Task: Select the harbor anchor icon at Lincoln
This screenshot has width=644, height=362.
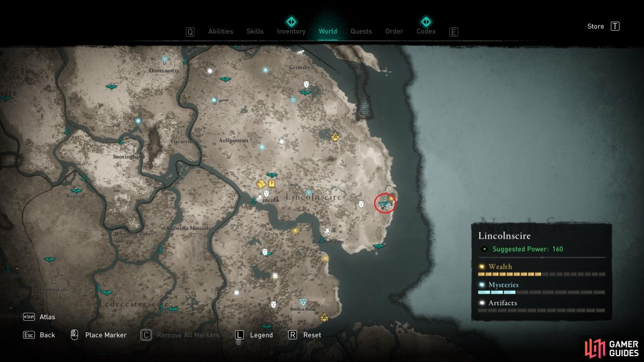Action: [254, 201]
